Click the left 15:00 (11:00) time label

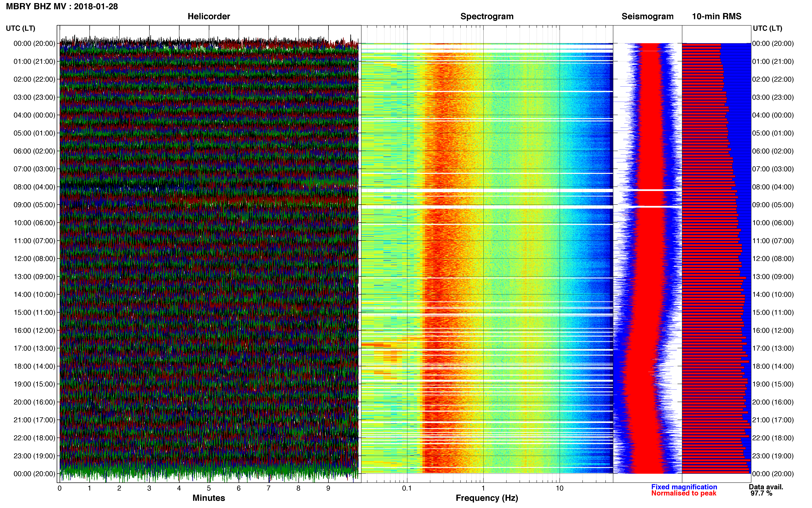click(x=34, y=312)
